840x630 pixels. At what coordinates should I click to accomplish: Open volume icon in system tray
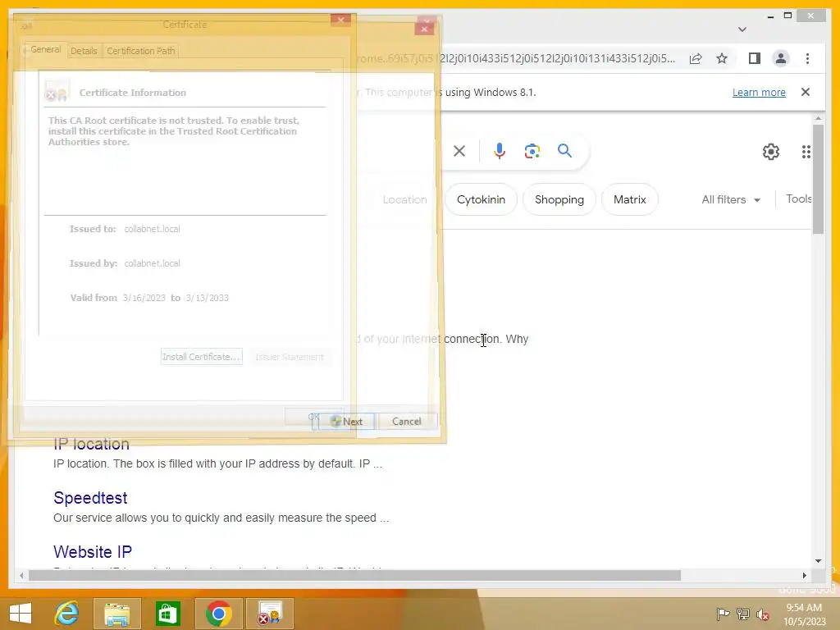pos(762,614)
